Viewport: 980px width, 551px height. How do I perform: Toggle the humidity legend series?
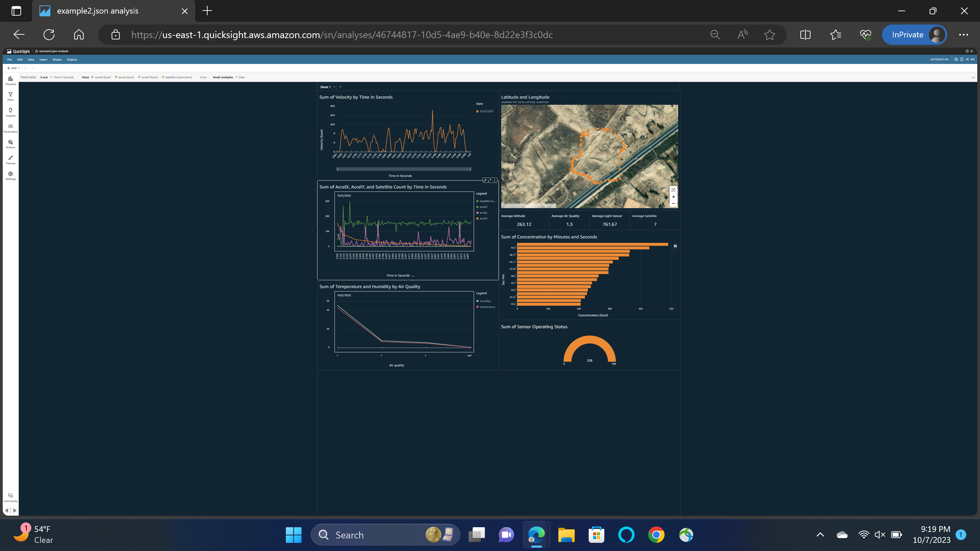tap(485, 301)
